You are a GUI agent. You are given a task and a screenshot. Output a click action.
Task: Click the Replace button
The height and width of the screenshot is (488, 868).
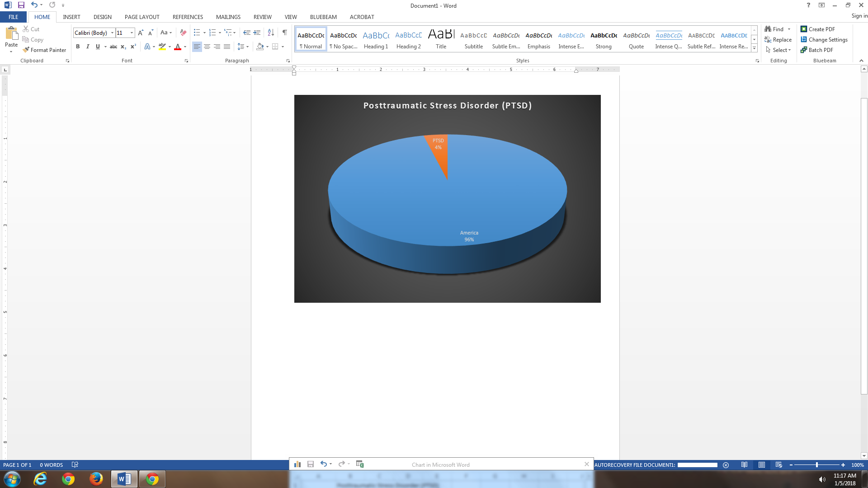pyautogui.click(x=778, y=40)
